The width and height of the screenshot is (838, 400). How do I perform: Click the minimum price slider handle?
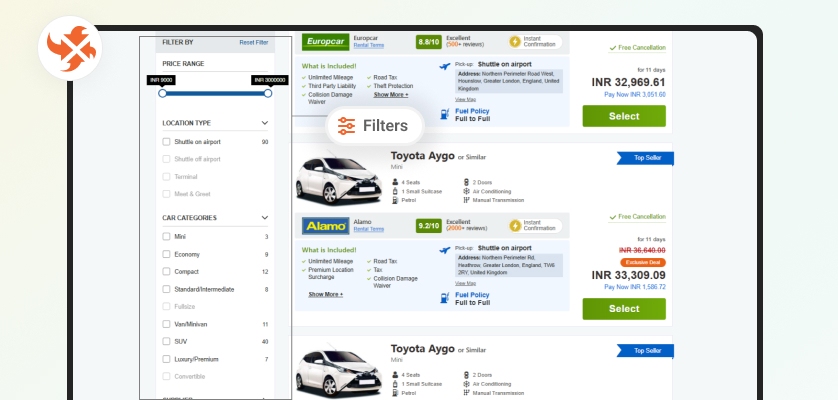(x=162, y=93)
